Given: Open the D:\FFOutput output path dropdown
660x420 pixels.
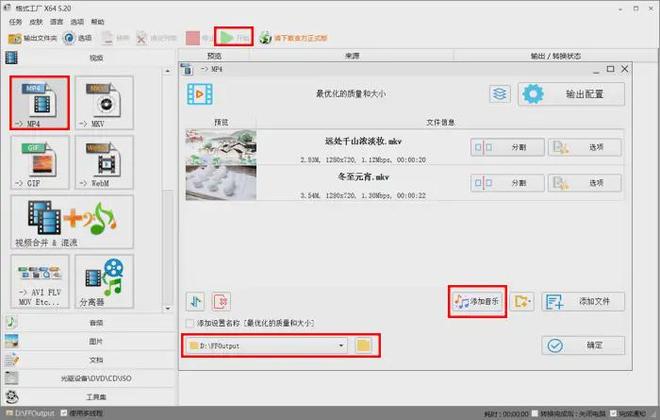Looking at the screenshot, I should click(266, 346).
